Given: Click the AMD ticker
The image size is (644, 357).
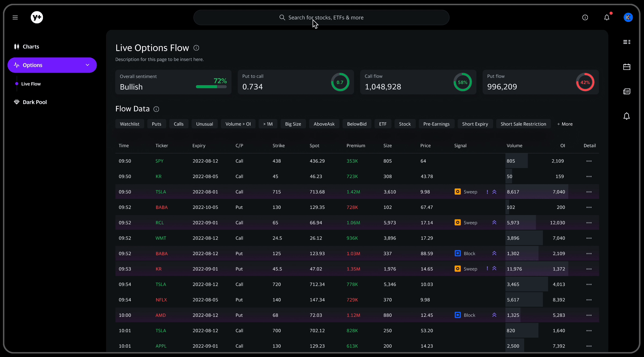Looking at the screenshot, I should coord(161,315).
